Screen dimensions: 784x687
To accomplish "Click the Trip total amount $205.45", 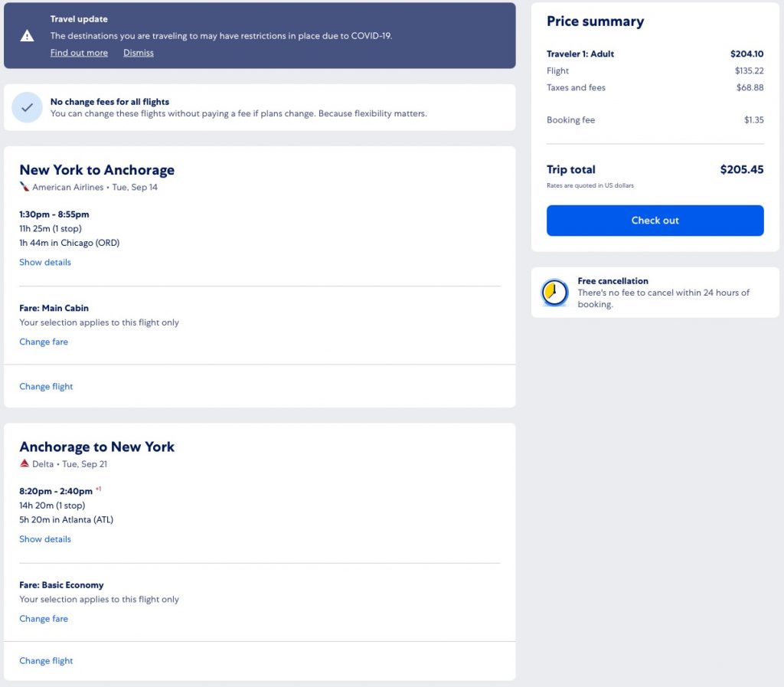I will [x=741, y=170].
